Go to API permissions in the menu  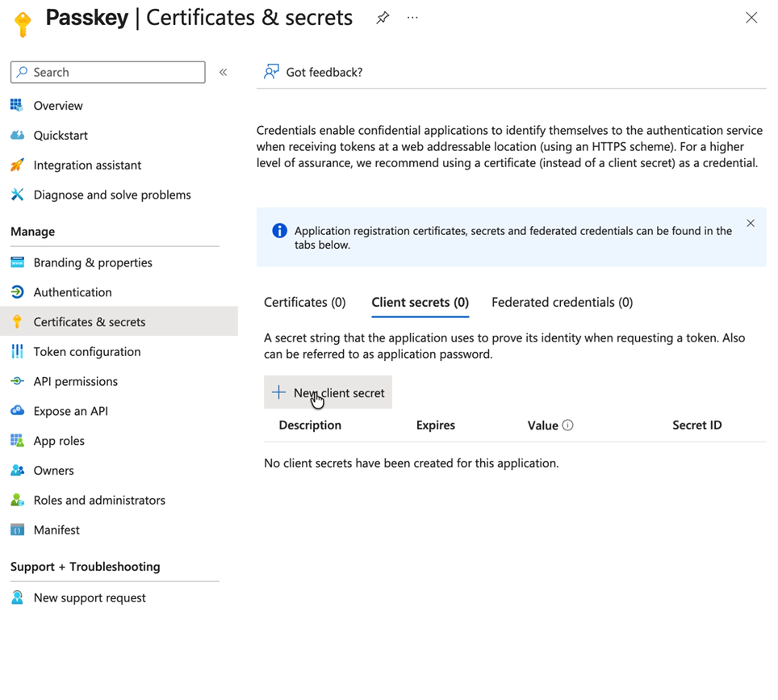pos(75,382)
